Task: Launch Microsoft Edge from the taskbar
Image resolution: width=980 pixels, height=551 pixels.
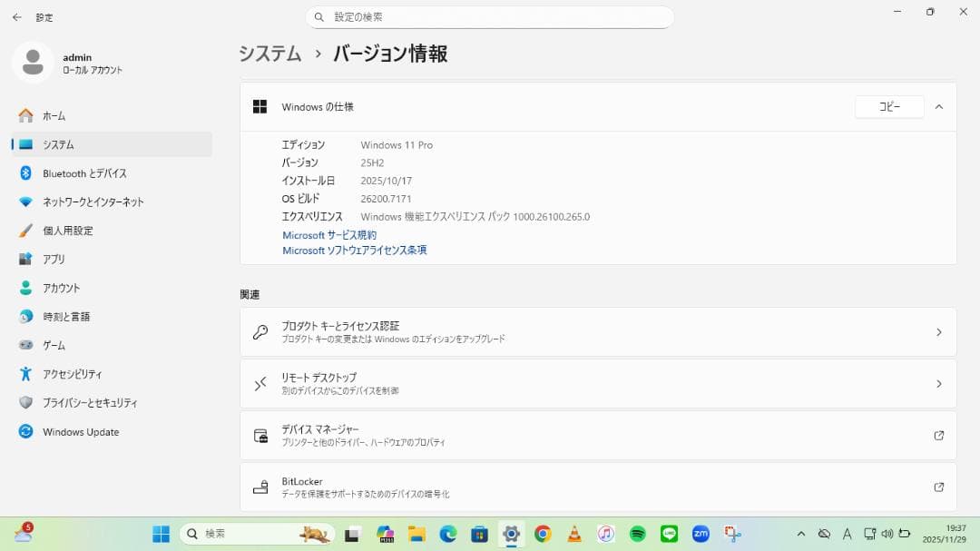Action: 448,534
